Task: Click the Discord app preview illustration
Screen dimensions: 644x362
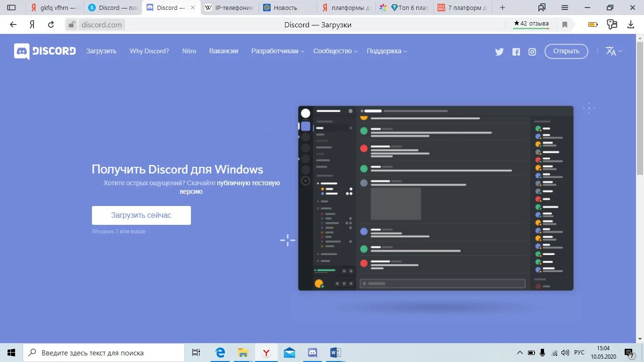Action: pos(436,198)
